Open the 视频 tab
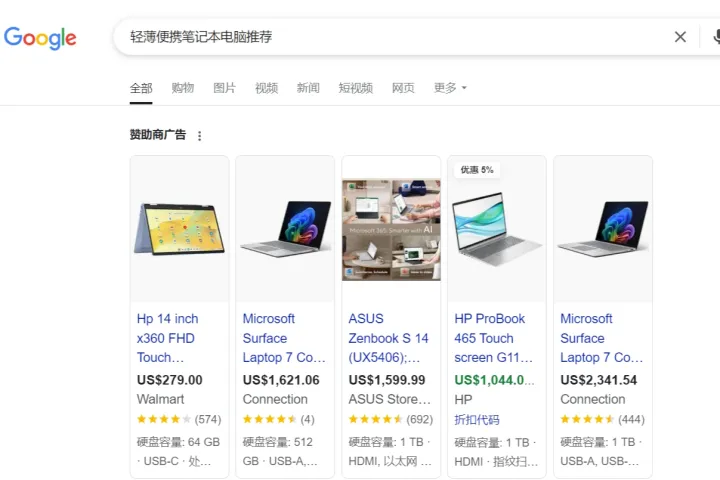Screen dimensions: 720x480 coord(266,88)
